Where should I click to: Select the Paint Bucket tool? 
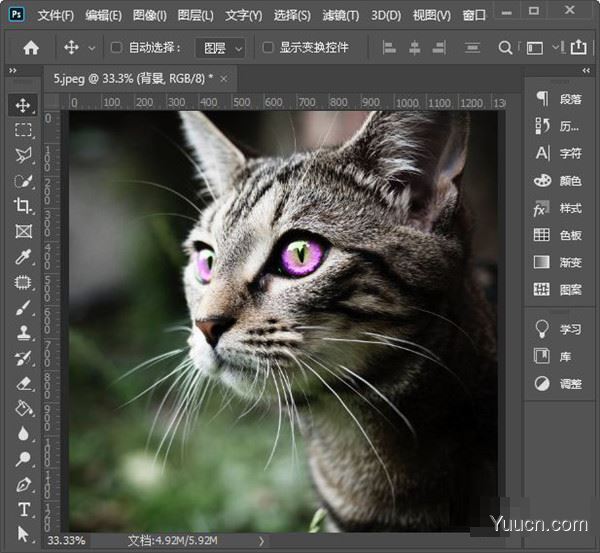(23, 408)
